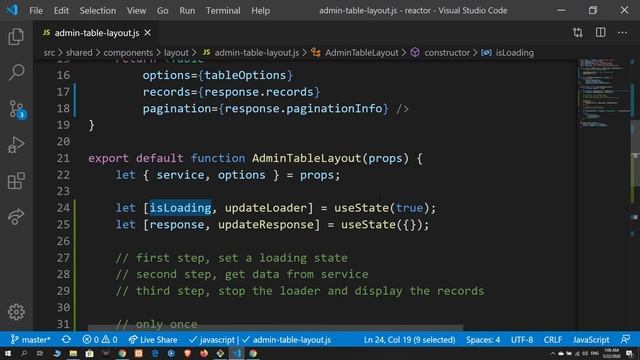
Task: Click AdminTableLayout function name on line 21
Action: click(306, 158)
